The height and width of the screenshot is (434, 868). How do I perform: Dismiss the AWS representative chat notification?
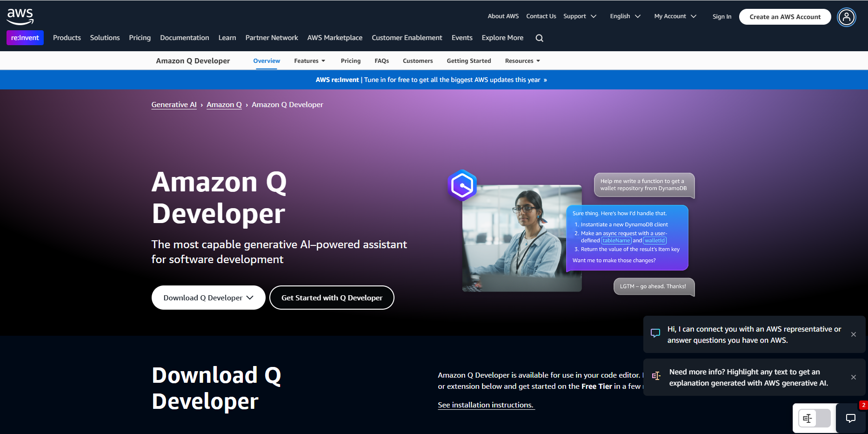pyautogui.click(x=854, y=334)
